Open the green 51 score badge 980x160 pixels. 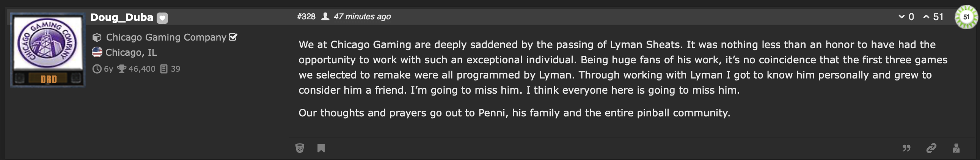tap(966, 17)
